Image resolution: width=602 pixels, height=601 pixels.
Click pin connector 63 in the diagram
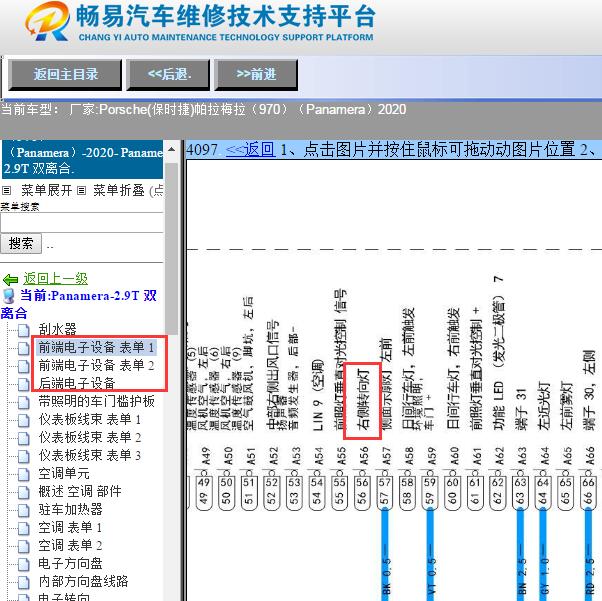pyautogui.click(x=520, y=492)
